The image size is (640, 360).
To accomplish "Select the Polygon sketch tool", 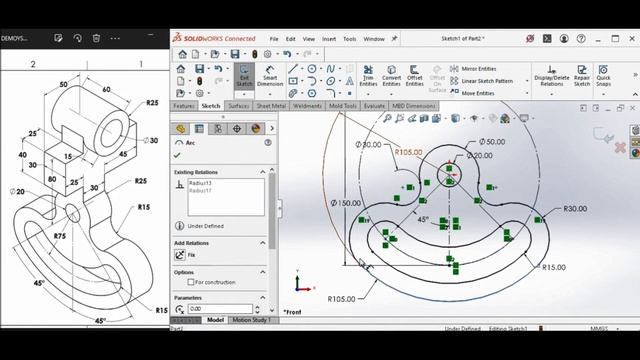I will tap(312, 93).
